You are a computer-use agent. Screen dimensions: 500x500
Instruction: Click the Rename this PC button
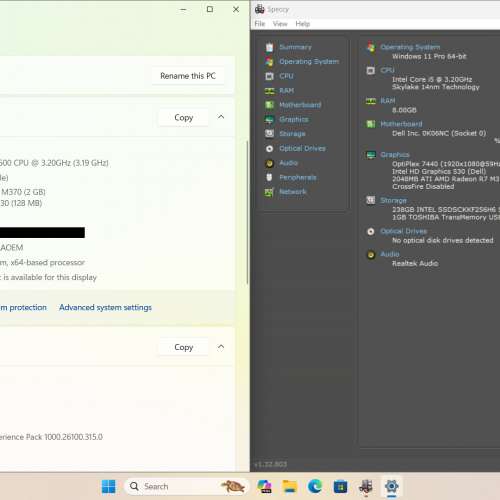[188, 76]
